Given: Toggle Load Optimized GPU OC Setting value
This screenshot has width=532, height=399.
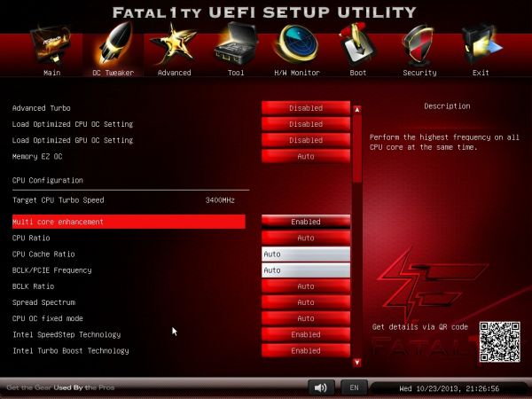Looking at the screenshot, I should click(306, 140).
